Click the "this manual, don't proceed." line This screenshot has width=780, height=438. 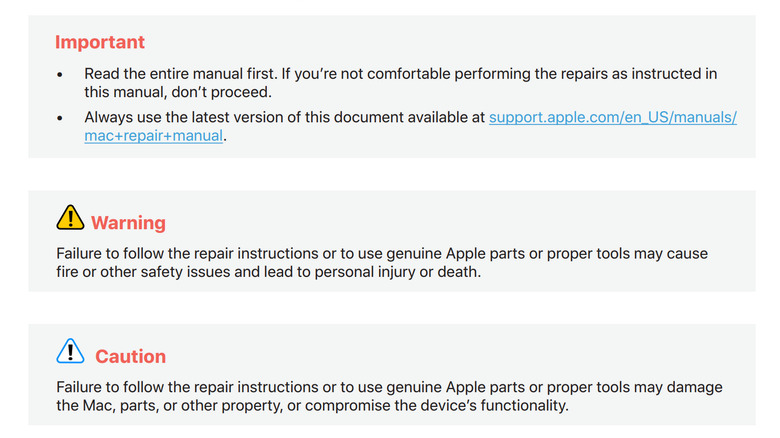[x=178, y=93]
